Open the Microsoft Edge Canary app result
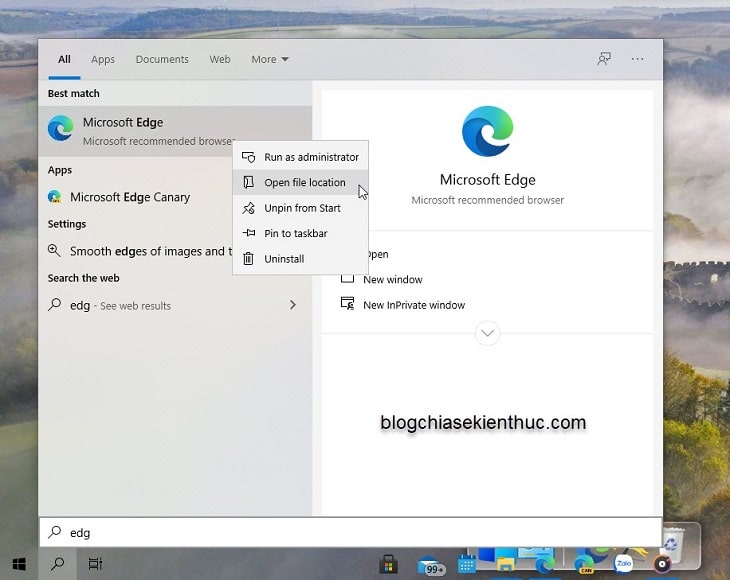The image size is (730, 580). [x=135, y=197]
